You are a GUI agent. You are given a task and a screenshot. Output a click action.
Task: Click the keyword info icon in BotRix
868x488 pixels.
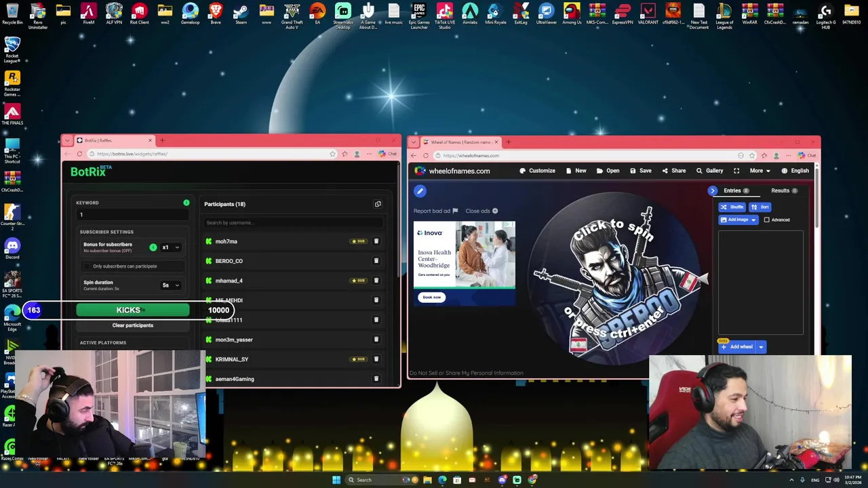point(186,203)
